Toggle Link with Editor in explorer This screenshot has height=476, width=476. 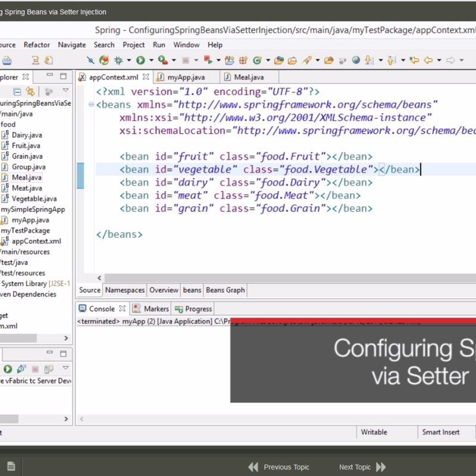(x=30, y=92)
